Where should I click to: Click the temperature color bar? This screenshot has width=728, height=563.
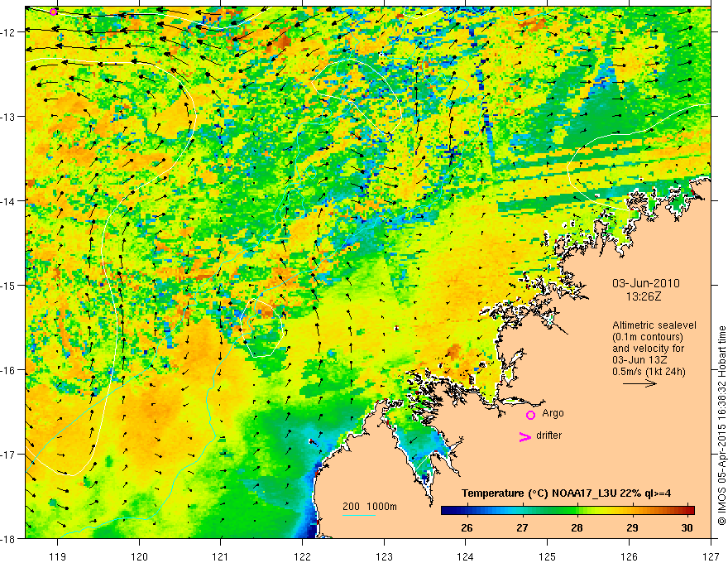[x=568, y=510]
